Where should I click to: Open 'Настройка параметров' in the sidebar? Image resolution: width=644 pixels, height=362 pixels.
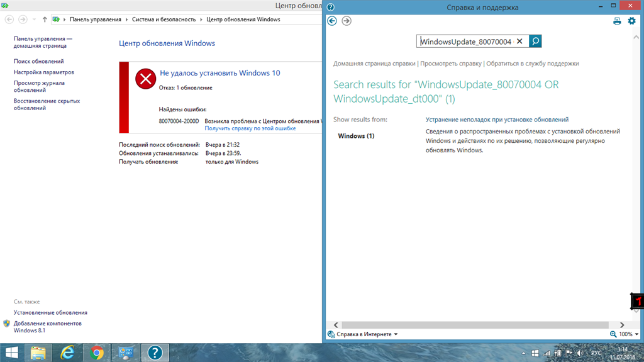pyautogui.click(x=44, y=72)
